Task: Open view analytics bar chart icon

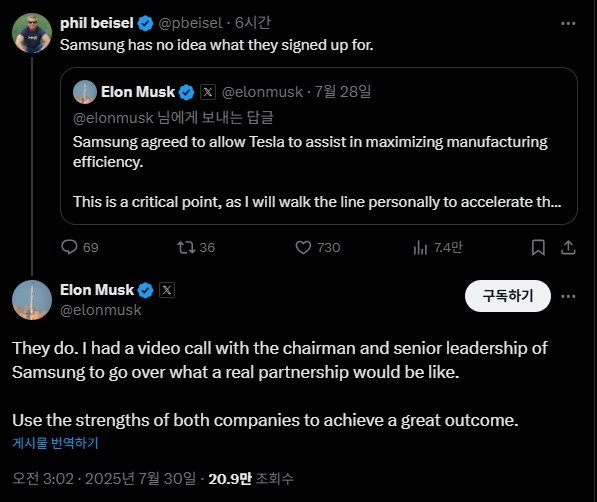Action: pyautogui.click(x=420, y=247)
